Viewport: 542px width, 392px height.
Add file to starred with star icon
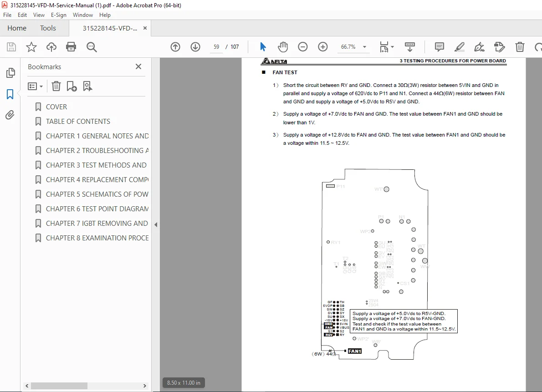pyautogui.click(x=31, y=46)
